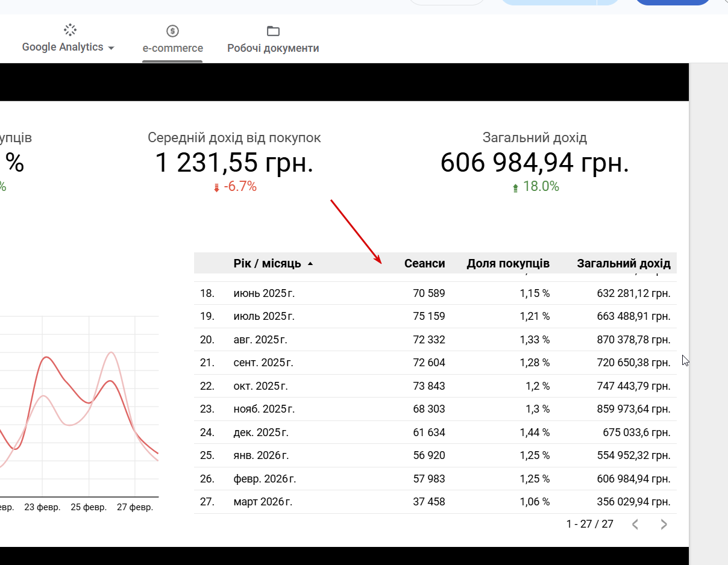Click the Робочі документи folder icon
The image size is (728, 565).
click(273, 31)
